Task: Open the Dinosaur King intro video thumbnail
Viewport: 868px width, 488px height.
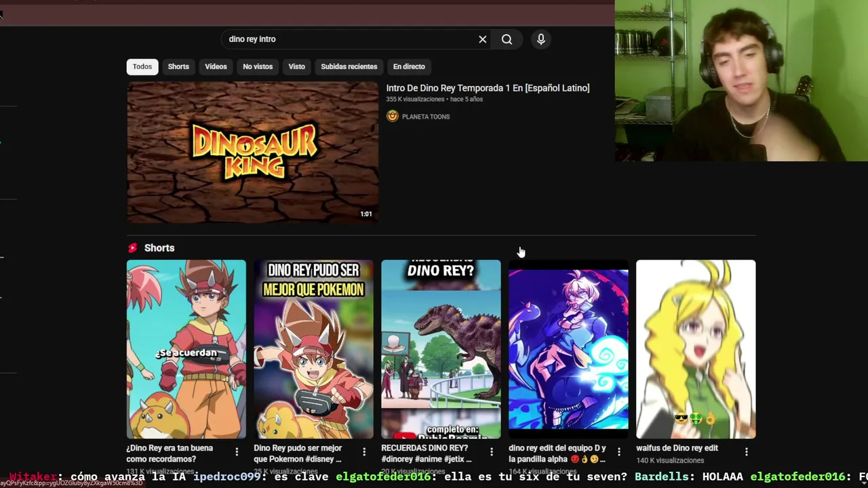Action: pyautogui.click(x=253, y=152)
